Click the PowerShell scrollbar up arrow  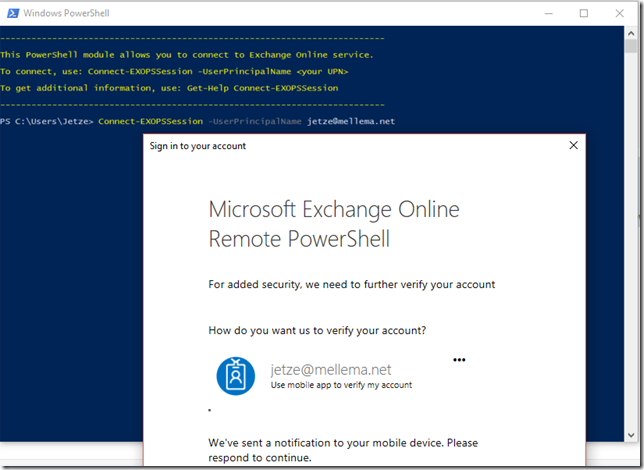[630, 33]
